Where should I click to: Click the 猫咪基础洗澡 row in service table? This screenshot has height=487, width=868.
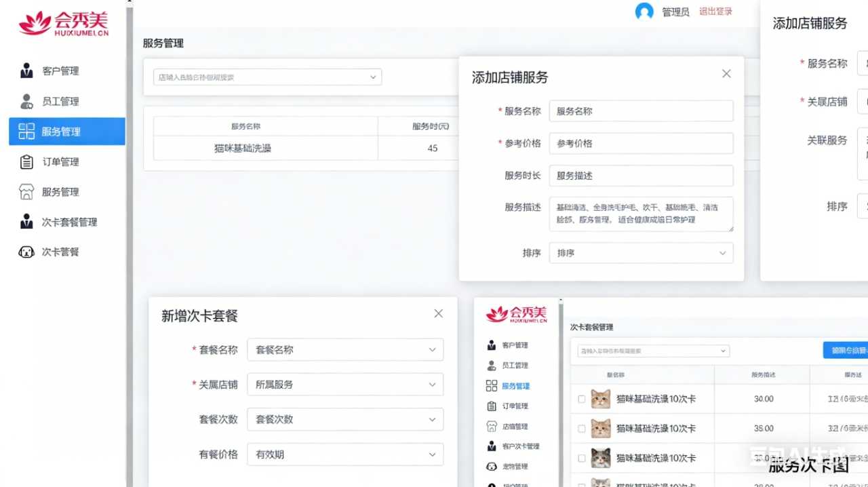pos(243,148)
